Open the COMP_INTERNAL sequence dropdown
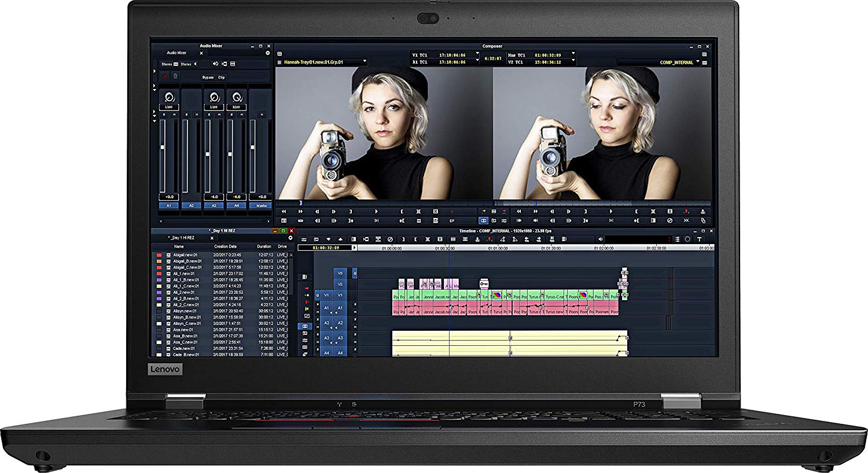The height and width of the screenshot is (473, 868). [697, 62]
